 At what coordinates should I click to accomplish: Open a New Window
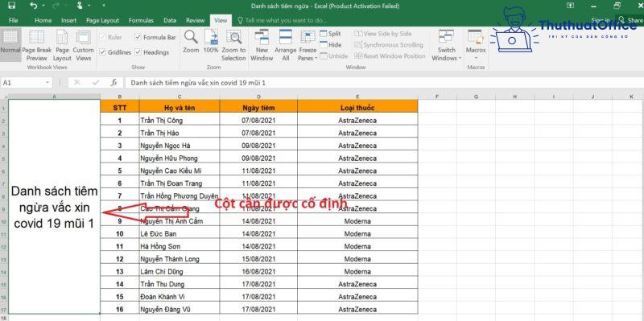coord(262,45)
